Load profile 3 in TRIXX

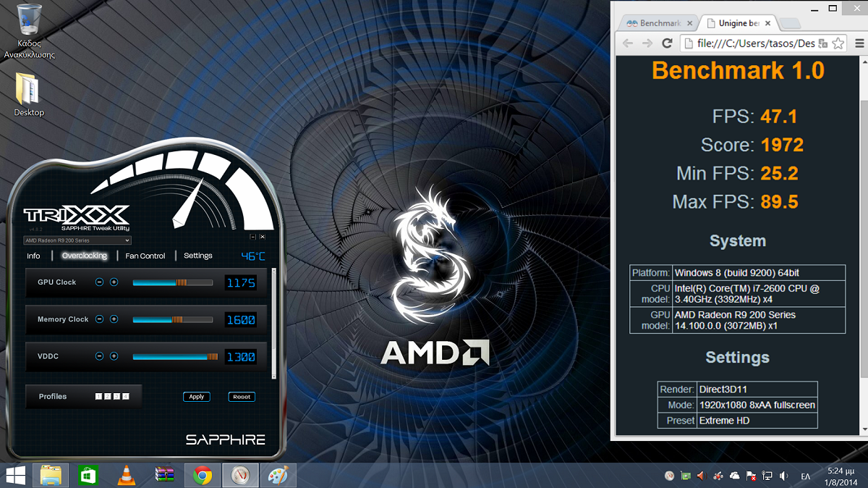coord(116,397)
